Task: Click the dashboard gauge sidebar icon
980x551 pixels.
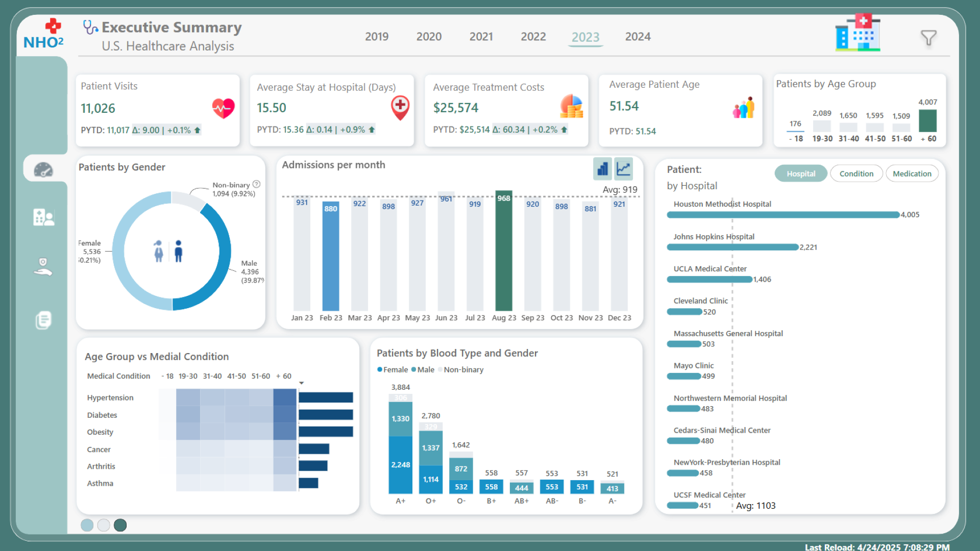Action: tap(43, 169)
